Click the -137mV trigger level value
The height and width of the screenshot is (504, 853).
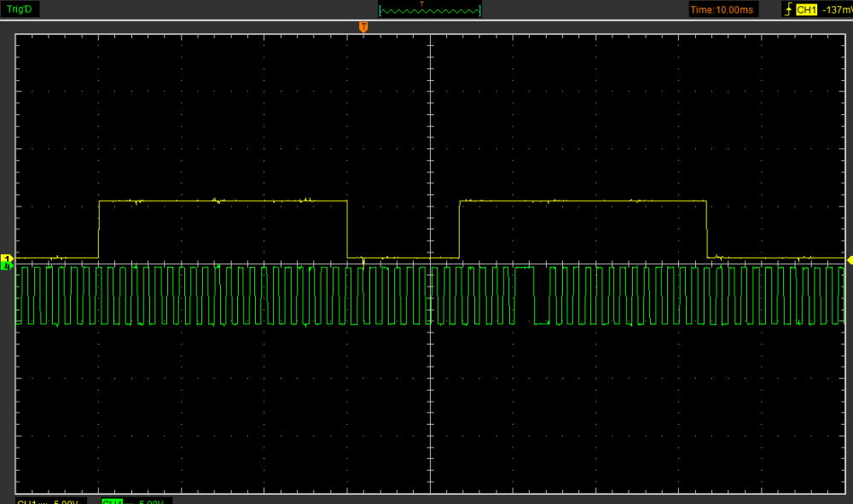tap(836, 9)
